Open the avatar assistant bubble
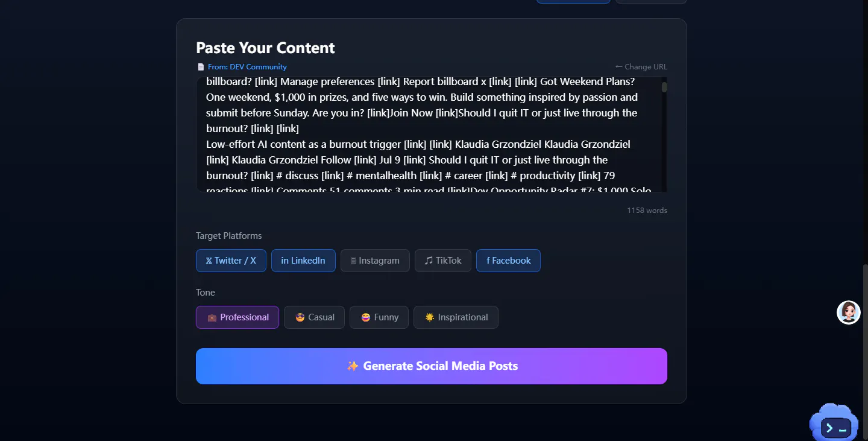This screenshot has height=441, width=868. 849,313
